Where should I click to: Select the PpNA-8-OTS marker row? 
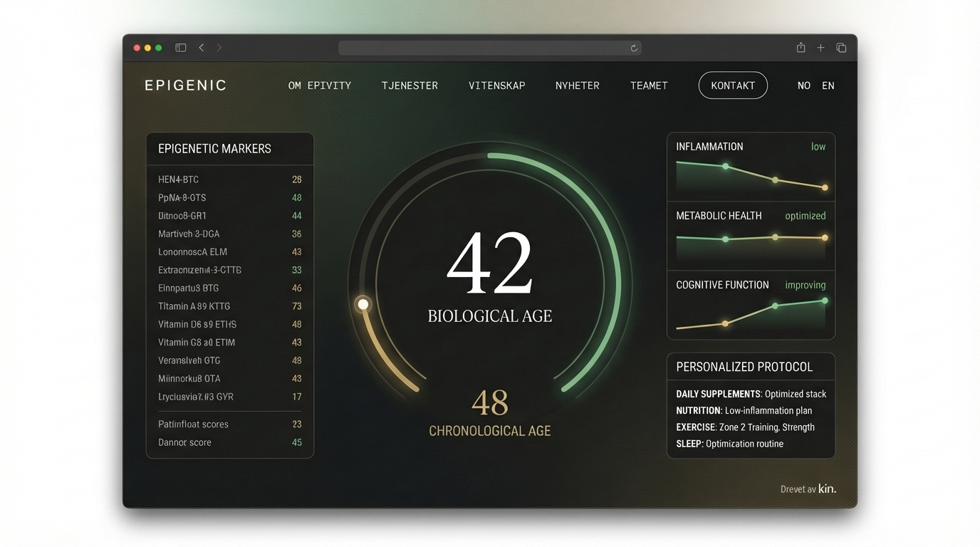pyautogui.click(x=229, y=197)
